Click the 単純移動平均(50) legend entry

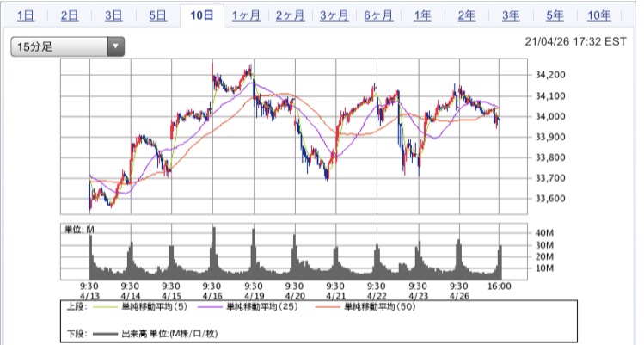point(380,307)
